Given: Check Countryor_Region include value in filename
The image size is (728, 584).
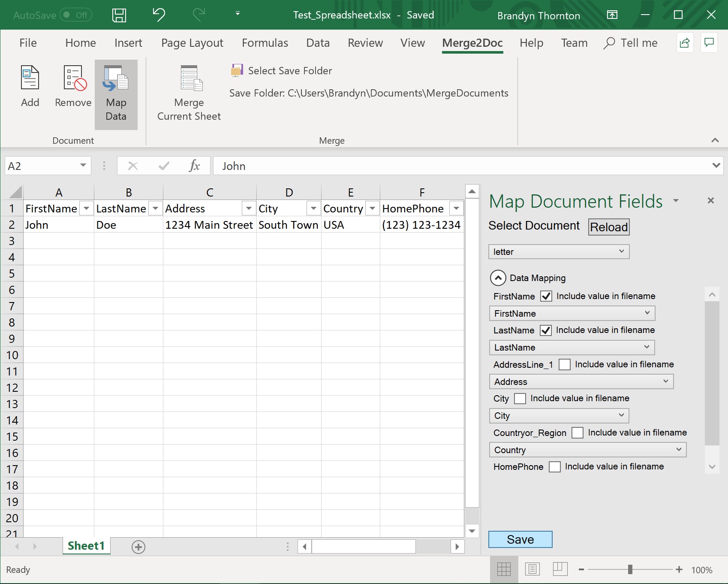Looking at the screenshot, I should click(x=578, y=433).
